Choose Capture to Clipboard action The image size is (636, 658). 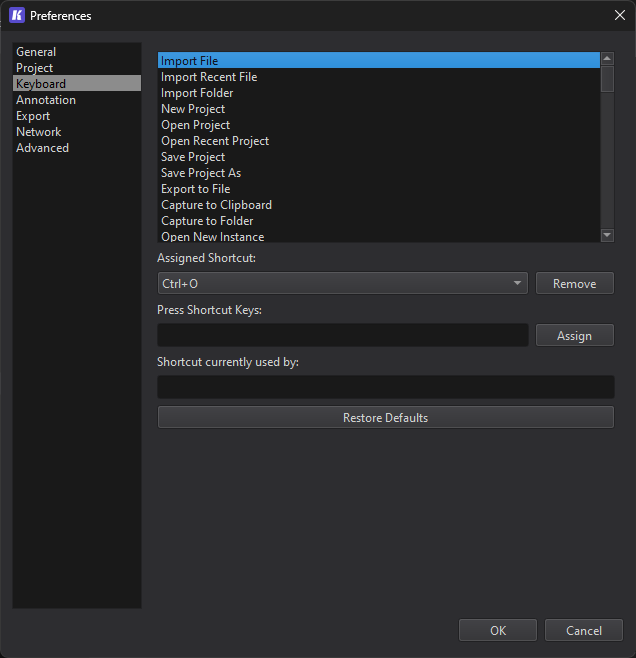[216, 205]
